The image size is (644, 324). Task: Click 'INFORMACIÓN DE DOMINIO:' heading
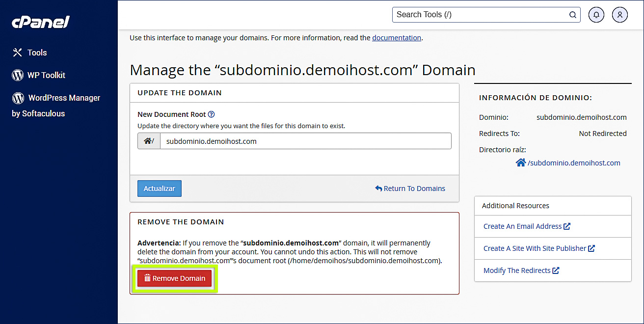point(536,98)
